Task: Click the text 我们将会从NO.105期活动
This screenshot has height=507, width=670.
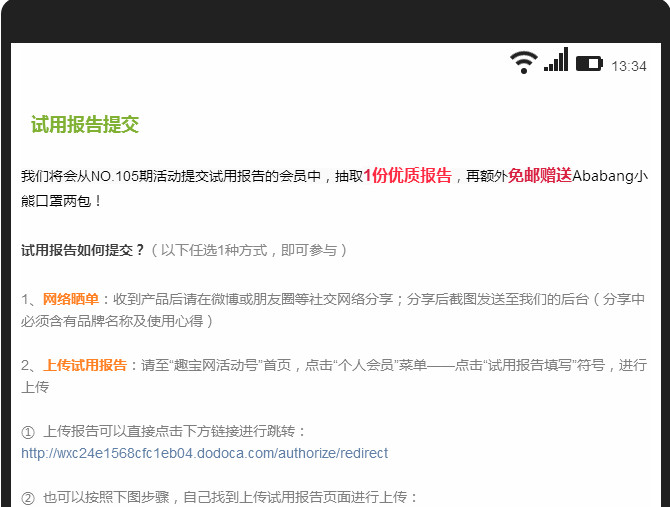Action: pyautogui.click(x=101, y=176)
